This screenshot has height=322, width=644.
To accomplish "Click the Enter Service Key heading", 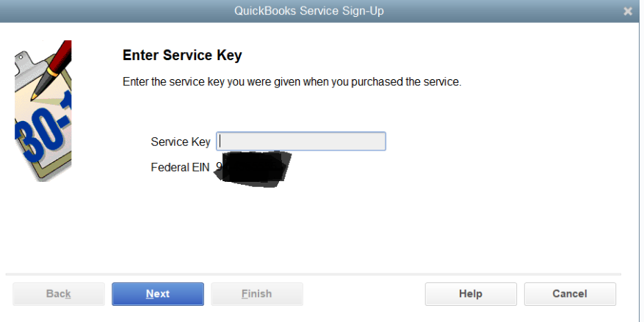I will click(x=182, y=55).
